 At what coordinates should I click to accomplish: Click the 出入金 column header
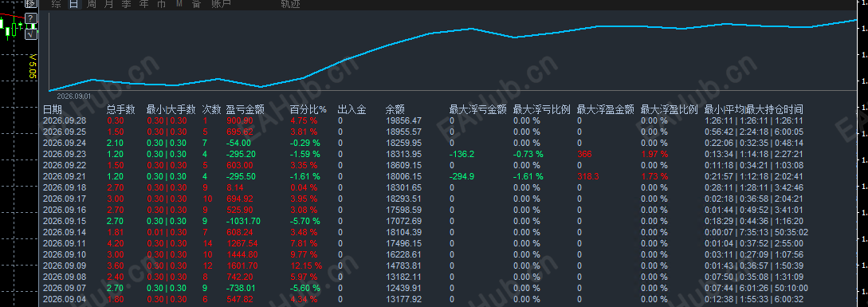[352, 110]
